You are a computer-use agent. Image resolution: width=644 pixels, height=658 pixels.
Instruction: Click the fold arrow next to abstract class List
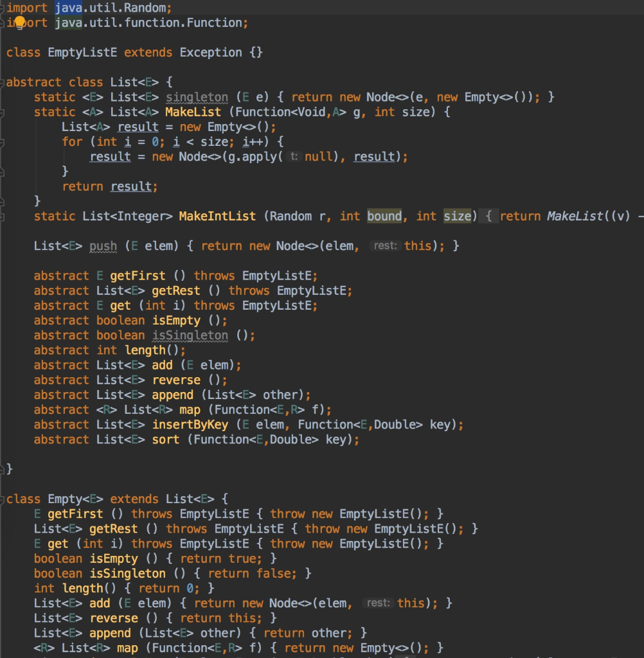tap(3, 82)
